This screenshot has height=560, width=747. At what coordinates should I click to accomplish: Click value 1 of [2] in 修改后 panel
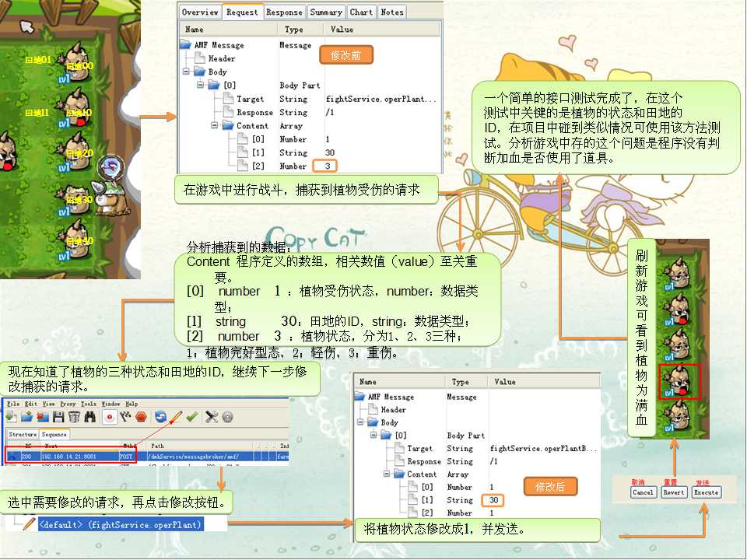tap(492, 513)
